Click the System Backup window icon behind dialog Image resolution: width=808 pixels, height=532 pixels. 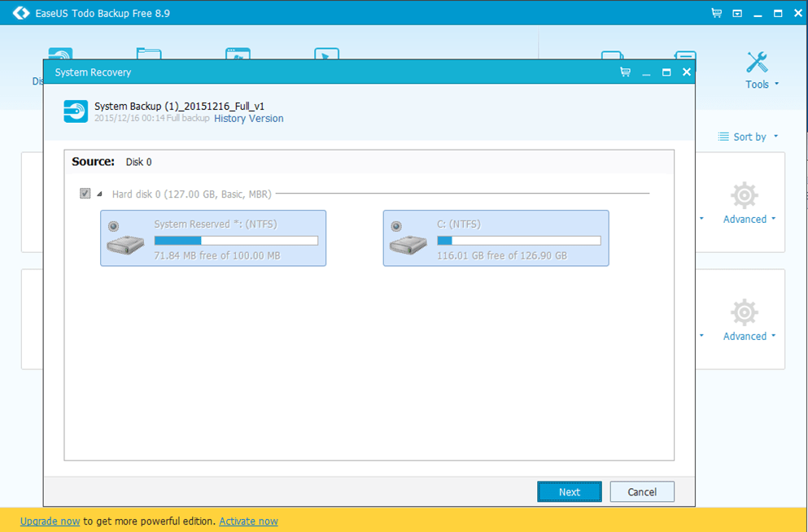238,53
